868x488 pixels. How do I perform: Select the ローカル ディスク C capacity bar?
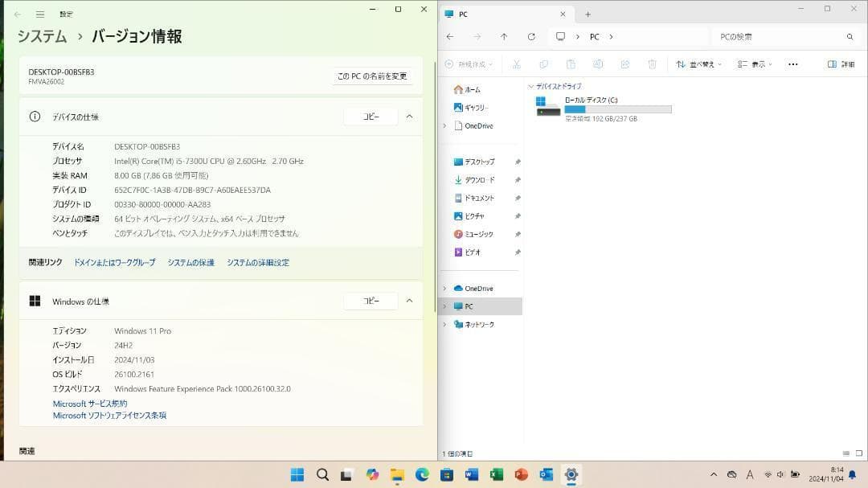coord(616,109)
